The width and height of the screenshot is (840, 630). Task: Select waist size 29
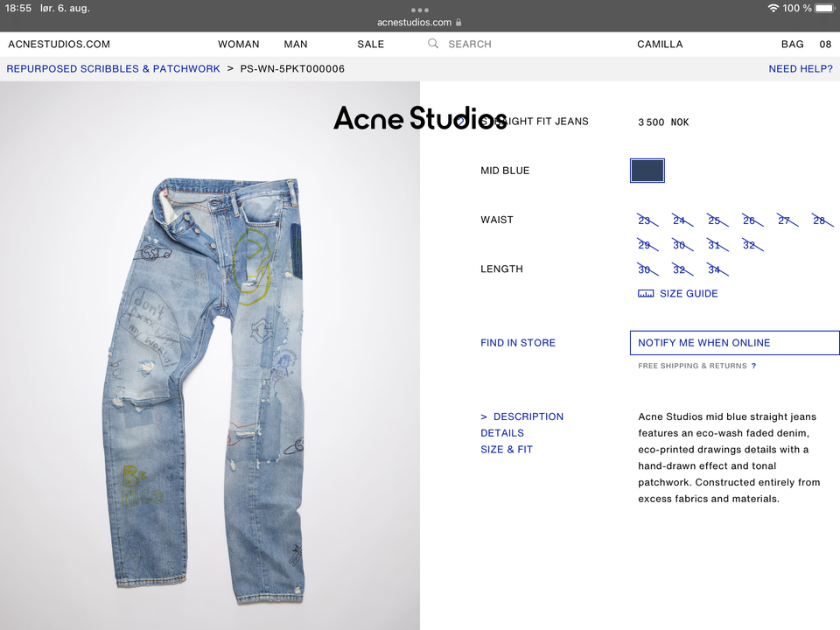pos(647,245)
